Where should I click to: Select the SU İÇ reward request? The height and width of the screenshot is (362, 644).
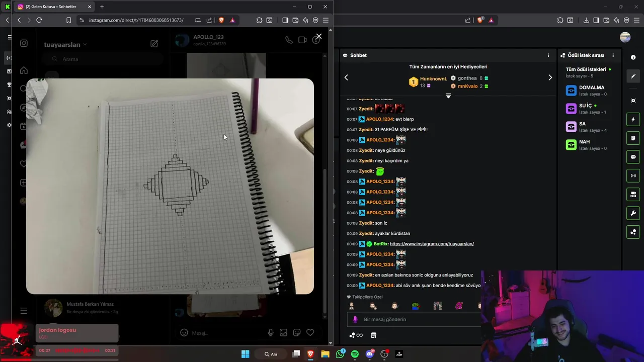pyautogui.click(x=589, y=109)
